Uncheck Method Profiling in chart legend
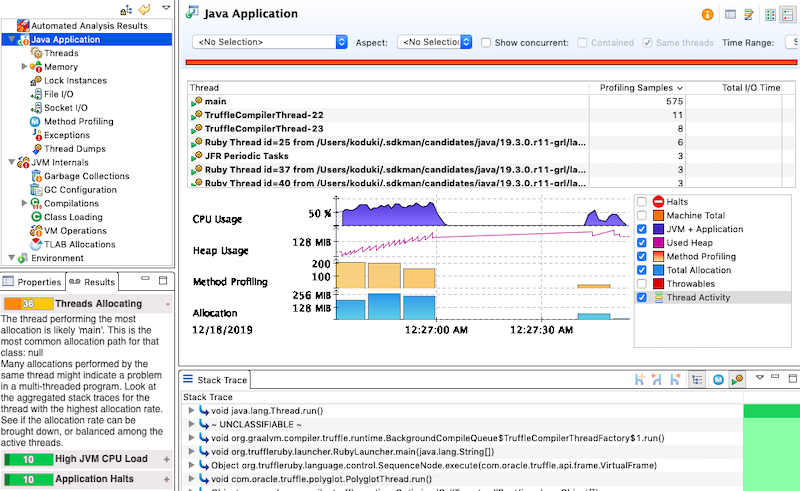The width and height of the screenshot is (800, 491). [x=642, y=256]
